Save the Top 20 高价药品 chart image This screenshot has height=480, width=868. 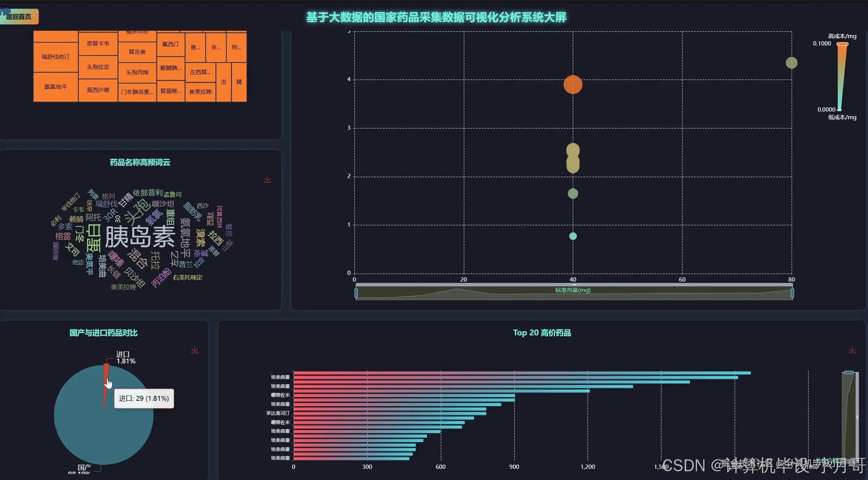pos(852,350)
